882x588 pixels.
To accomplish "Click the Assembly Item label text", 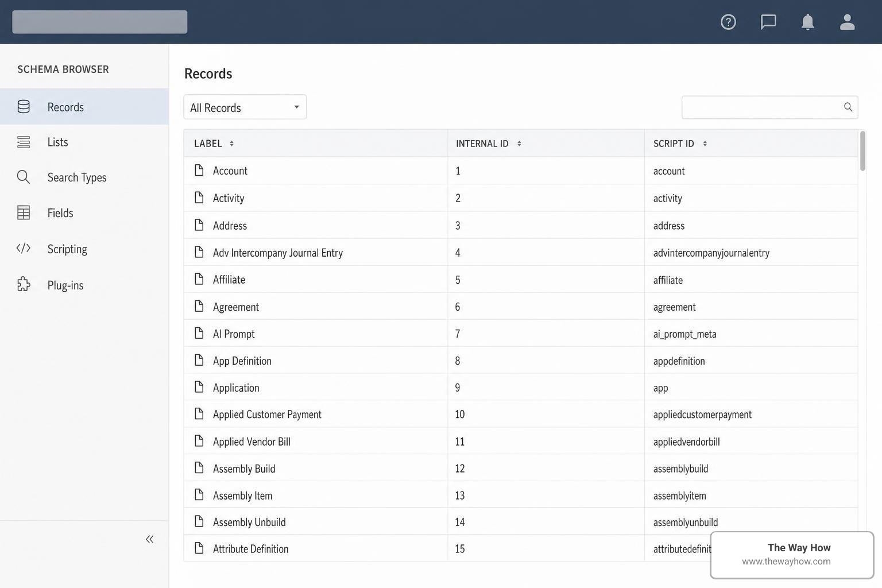I will tap(242, 496).
